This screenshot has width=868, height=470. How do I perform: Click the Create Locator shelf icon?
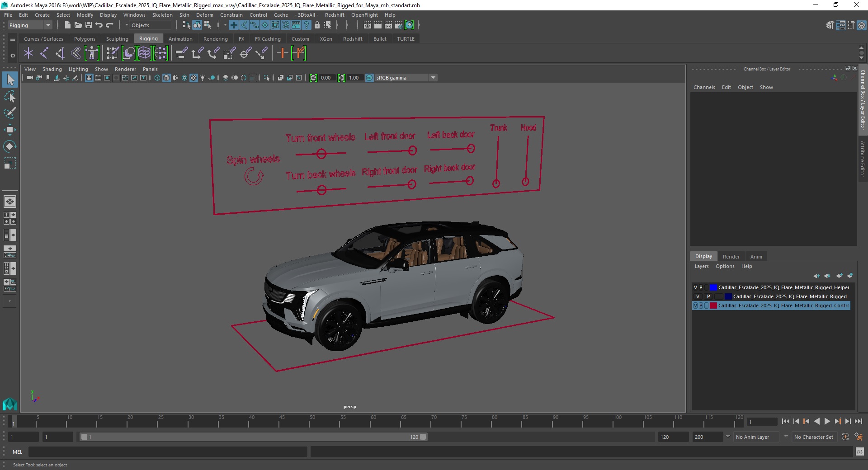28,53
